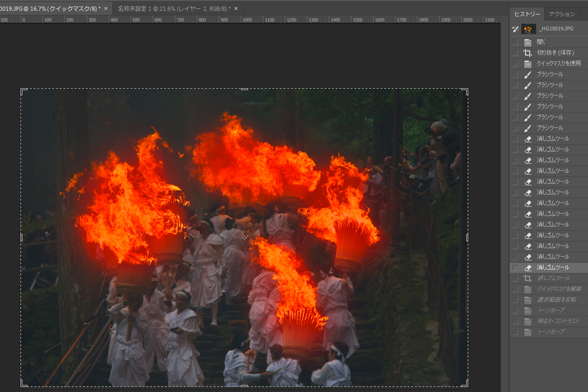This screenshot has height=392, width=588.
Task: Toggle source checkbox beside first ブラシツール
Action: click(x=515, y=75)
